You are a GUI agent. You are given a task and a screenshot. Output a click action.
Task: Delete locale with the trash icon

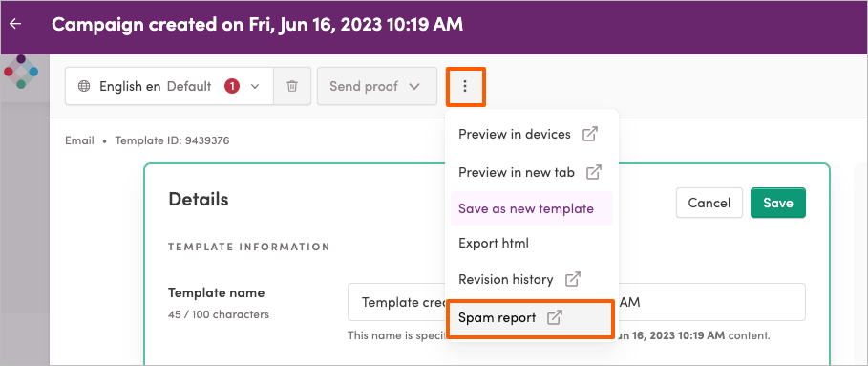[x=292, y=86]
